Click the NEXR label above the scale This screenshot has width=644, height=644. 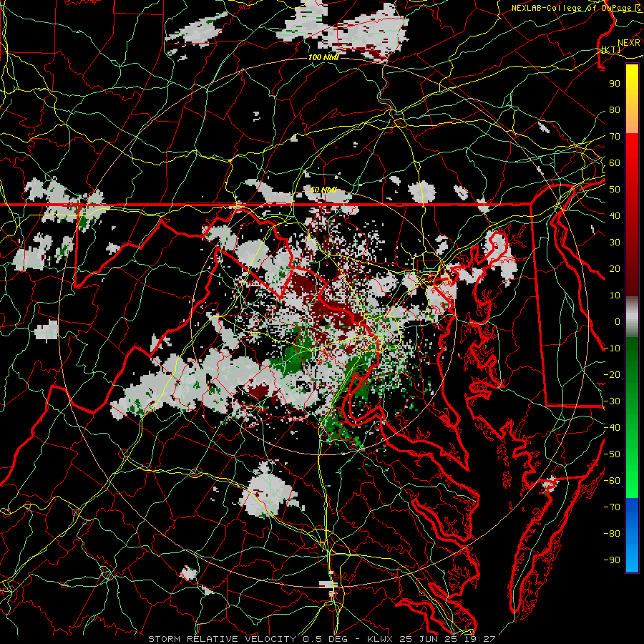tap(628, 43)
